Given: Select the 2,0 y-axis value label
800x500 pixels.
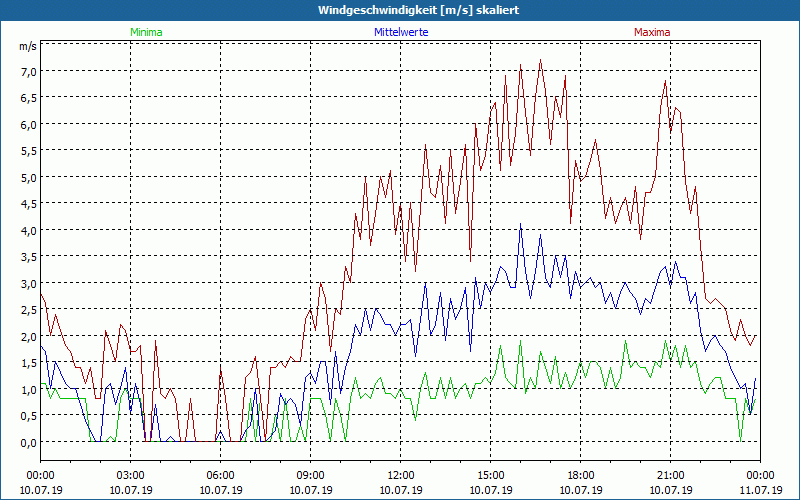Looking at the screenshot, I should coord(26,336).
